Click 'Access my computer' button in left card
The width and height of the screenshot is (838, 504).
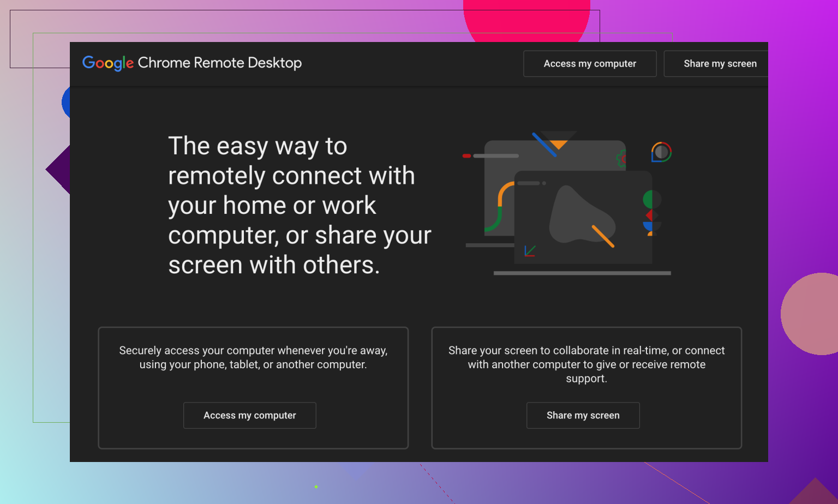tap(250, 416)
